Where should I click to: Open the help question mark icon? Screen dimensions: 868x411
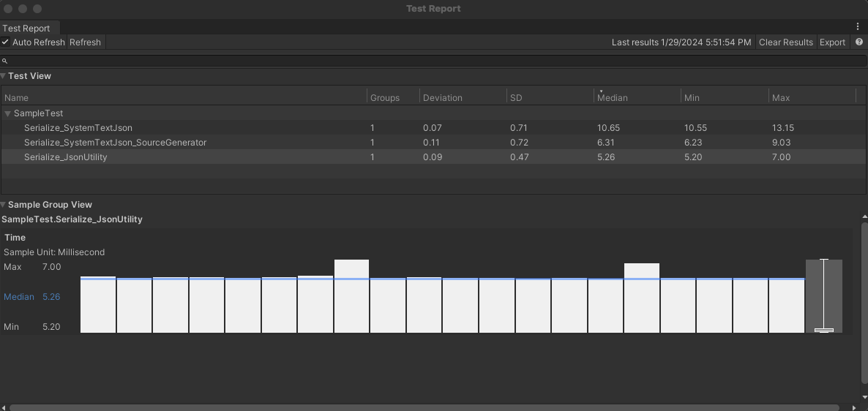pos(859,42)
